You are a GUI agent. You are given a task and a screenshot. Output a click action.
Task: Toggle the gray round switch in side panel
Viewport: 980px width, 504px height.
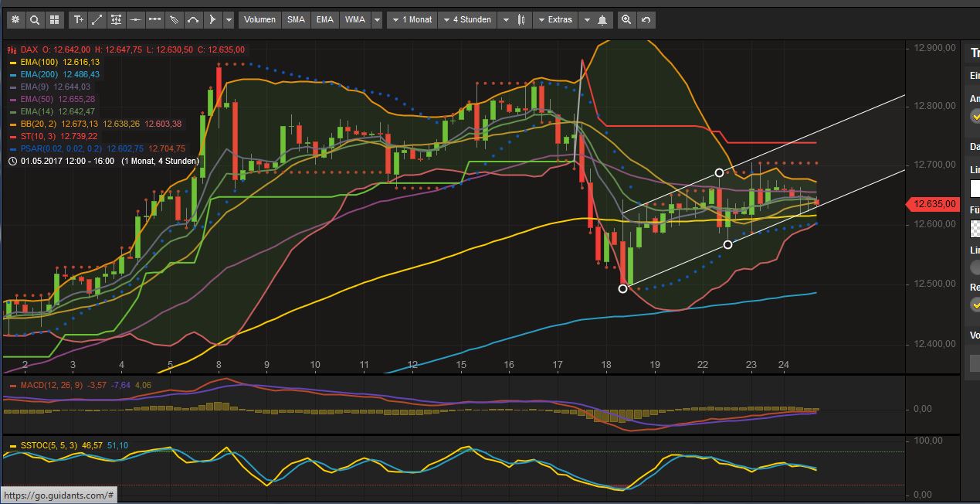pos(976,267)
